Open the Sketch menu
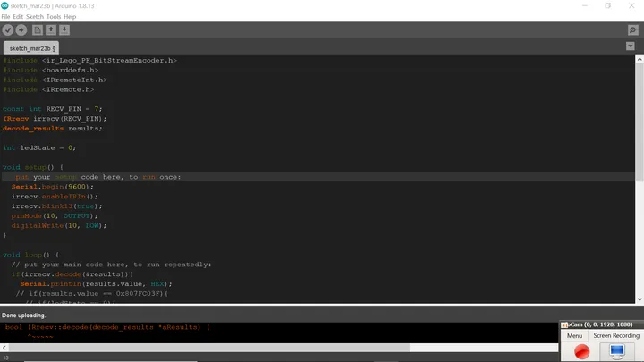The height and width of the screenshot is (362, 644). point(35,17)
